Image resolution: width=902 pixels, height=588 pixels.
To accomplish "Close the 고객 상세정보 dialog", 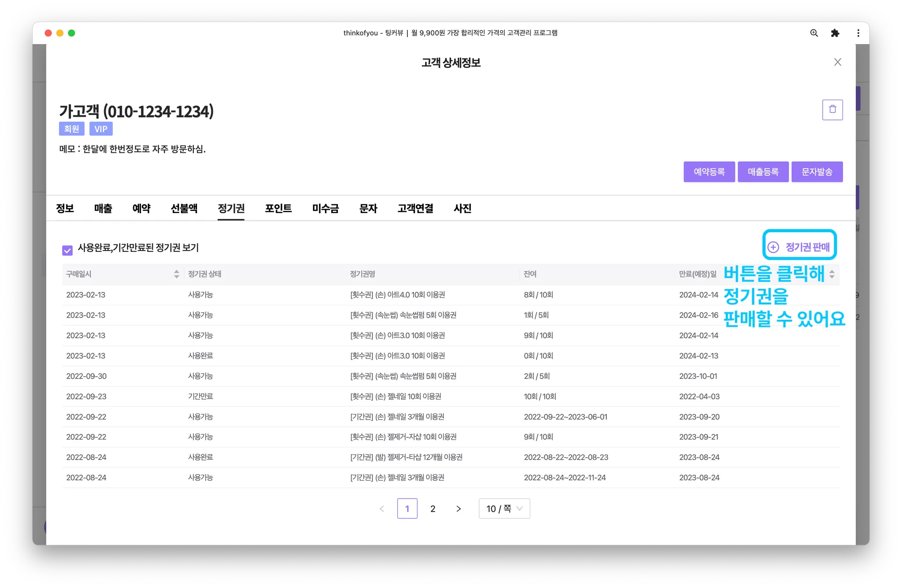I will coord(837,62).
